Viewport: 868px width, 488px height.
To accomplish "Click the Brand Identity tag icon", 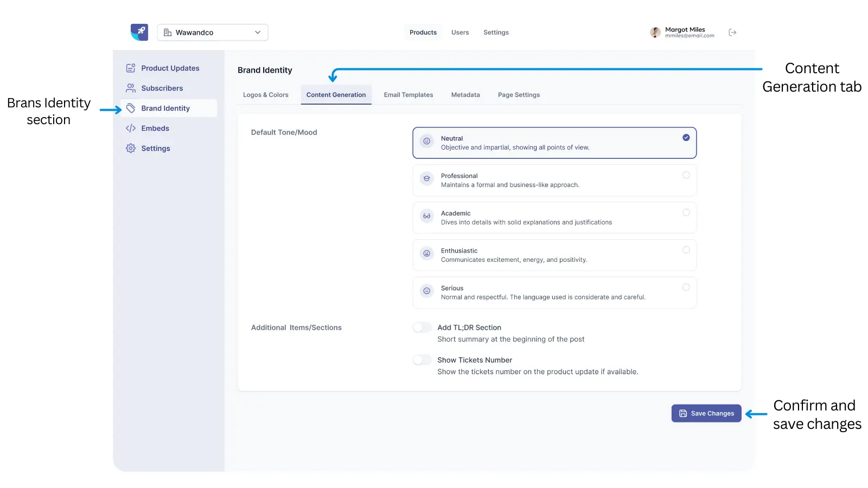I will coord(131,108).
